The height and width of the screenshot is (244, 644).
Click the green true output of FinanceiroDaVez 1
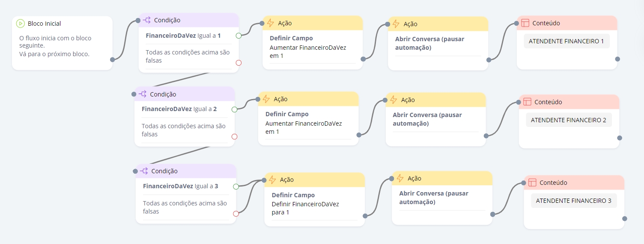coord(239,36)
